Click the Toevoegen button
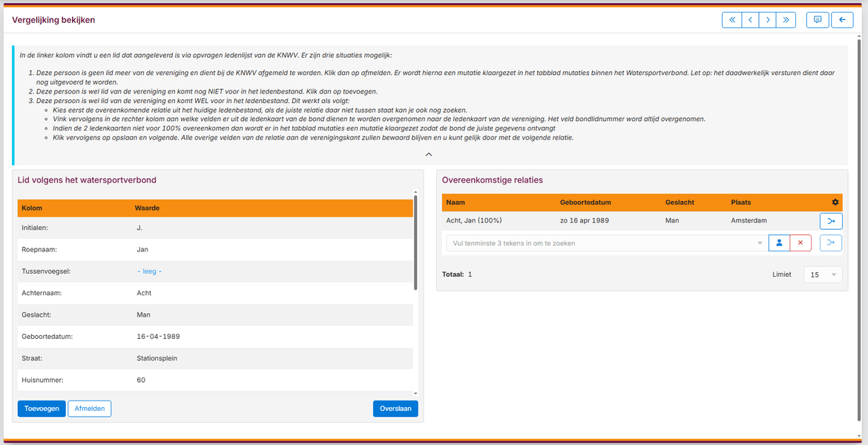This screenshot has height=445, width=868. (x=42, y=409)
